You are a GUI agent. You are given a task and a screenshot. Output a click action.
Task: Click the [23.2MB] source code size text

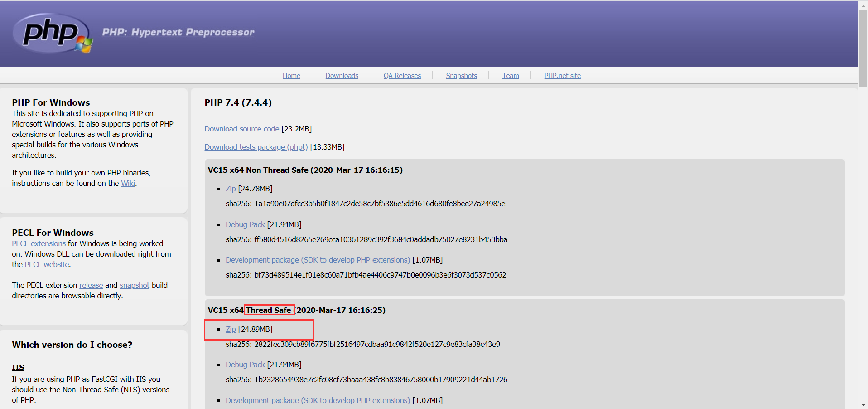coord(297,129)
